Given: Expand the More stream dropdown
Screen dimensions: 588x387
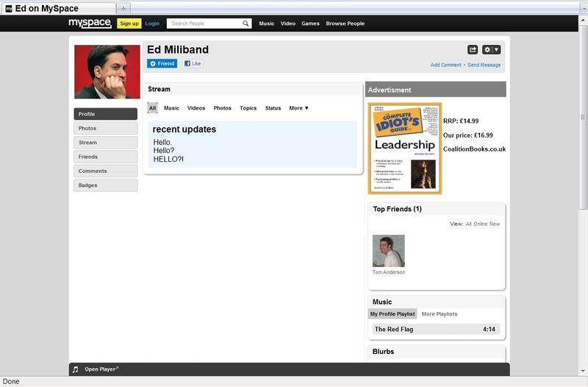Looking at the screenshot, I should 299,108.
